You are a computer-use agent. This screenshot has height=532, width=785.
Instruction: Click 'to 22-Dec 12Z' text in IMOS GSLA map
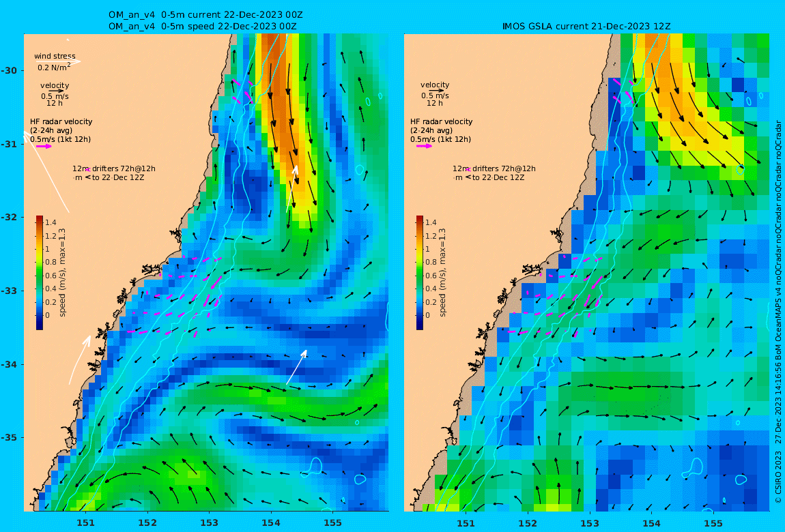[x=498, y=177]
